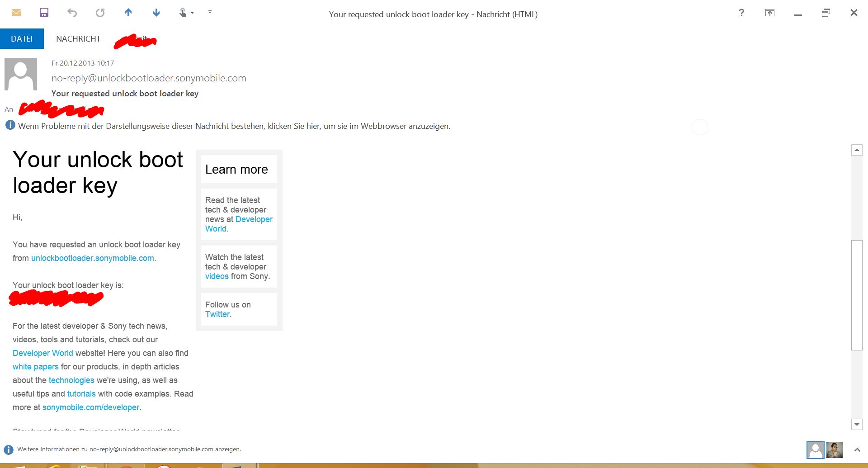Open the Customize Quick Access Toolbar dropdown

pyautogui.click(x=210, y=12)
